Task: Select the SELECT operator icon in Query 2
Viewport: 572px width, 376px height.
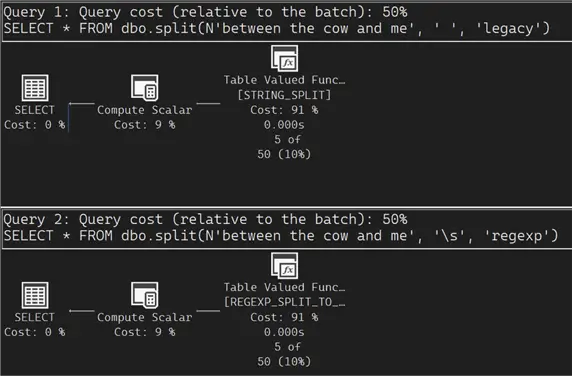Action: [x=35, y=295]
